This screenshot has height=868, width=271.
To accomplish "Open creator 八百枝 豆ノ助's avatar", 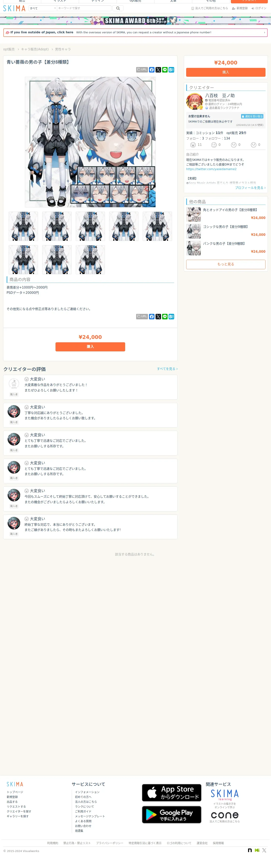I will (x=194, y=101).
